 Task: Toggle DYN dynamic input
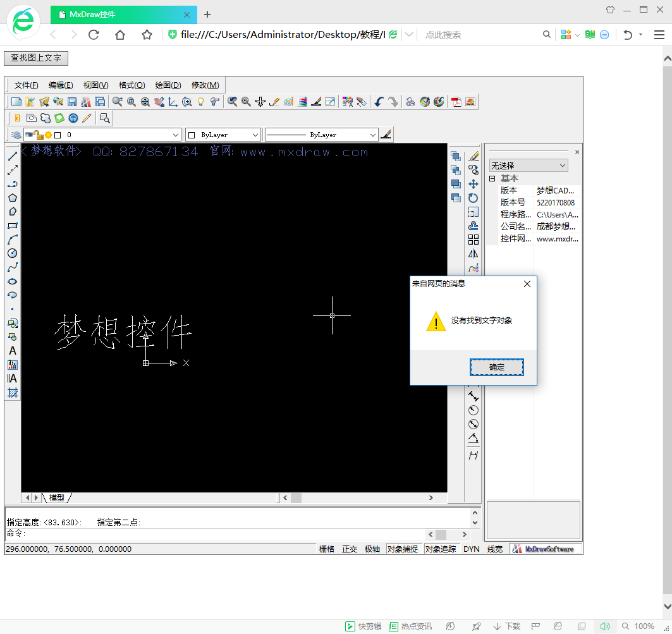tap(472, 549)
